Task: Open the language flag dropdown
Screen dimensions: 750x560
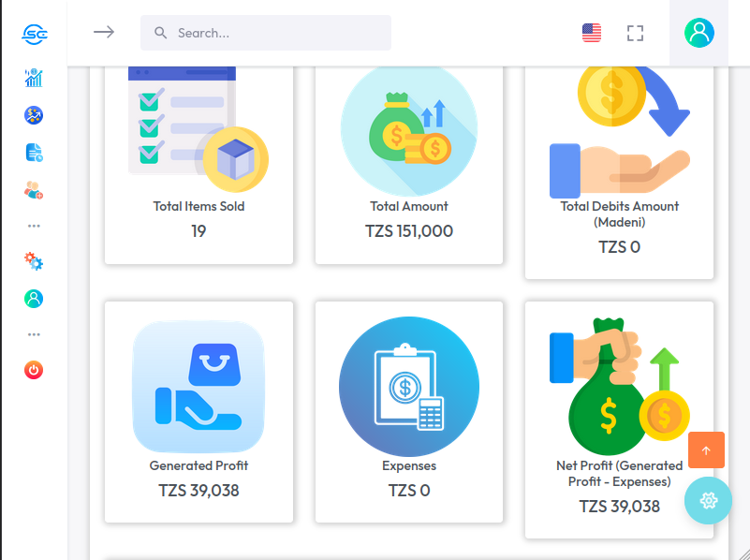Action: [x=592, y=33]
